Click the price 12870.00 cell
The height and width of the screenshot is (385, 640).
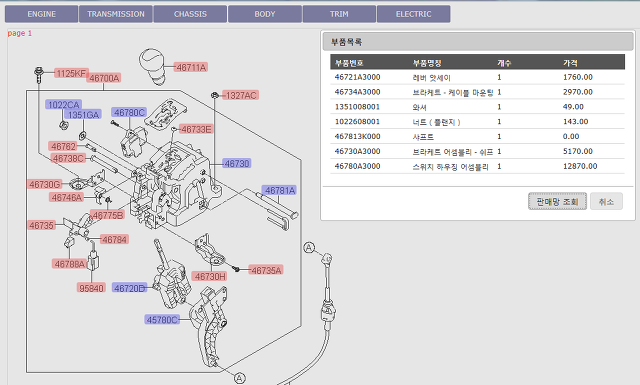click(580, 166)
